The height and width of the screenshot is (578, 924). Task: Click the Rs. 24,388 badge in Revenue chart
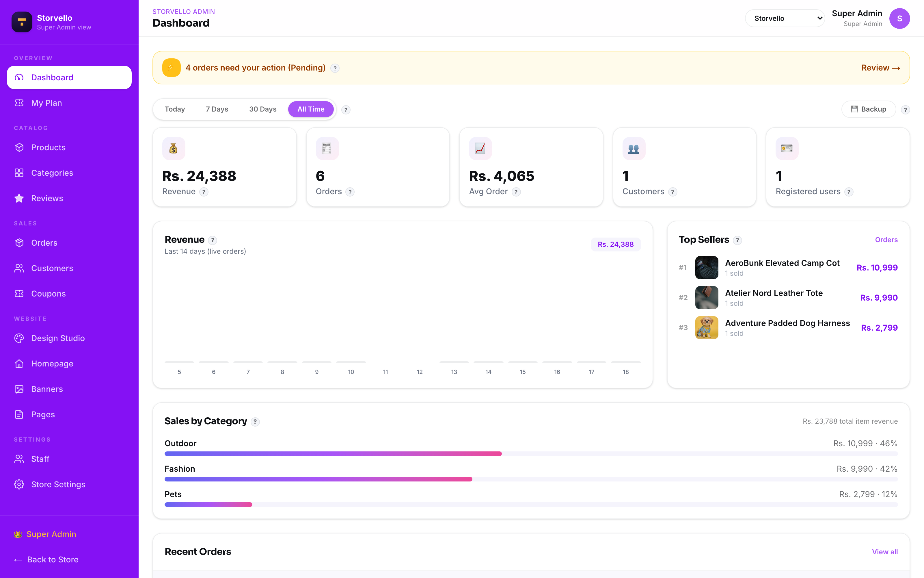616,244
